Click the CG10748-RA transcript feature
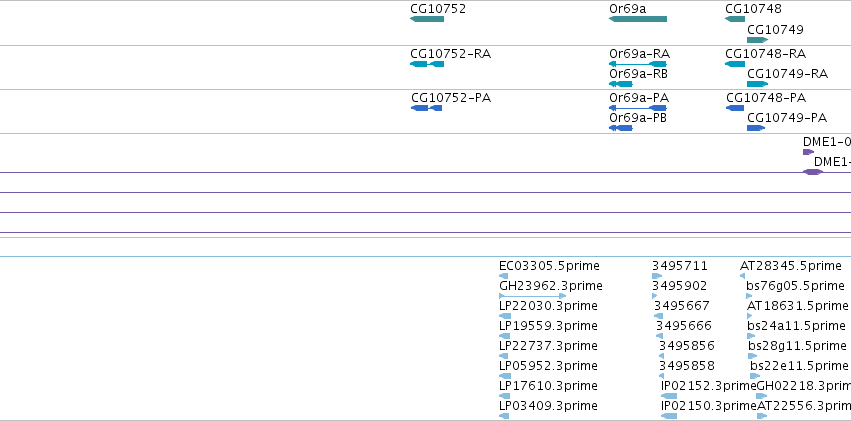The width and height of the screenshot is (851, 421). [735, 64]
